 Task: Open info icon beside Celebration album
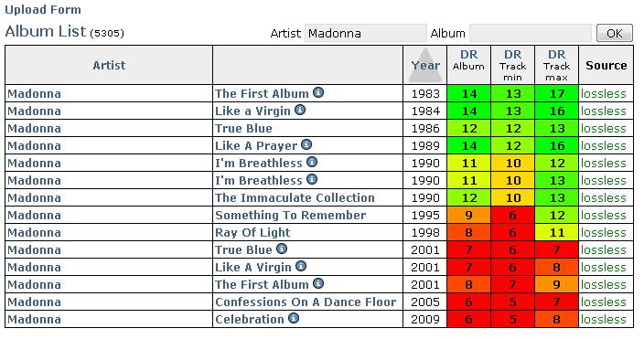point(294,318)
